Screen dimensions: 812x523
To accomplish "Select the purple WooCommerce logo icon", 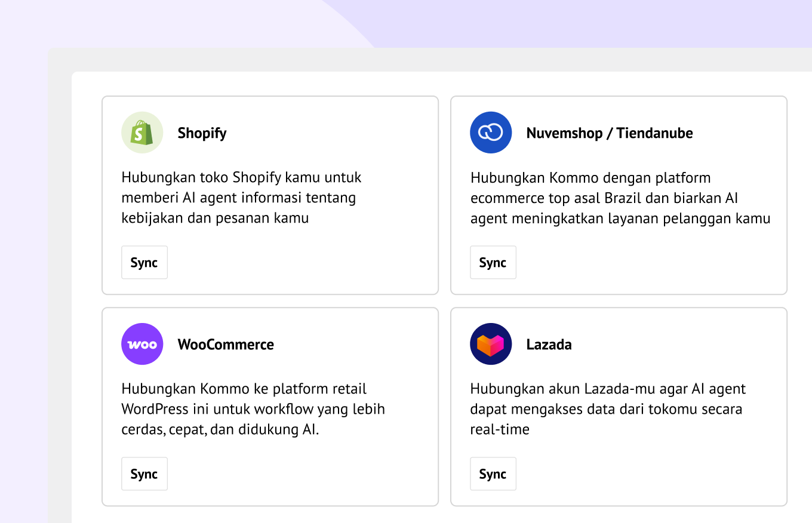I will click(142, 344).
